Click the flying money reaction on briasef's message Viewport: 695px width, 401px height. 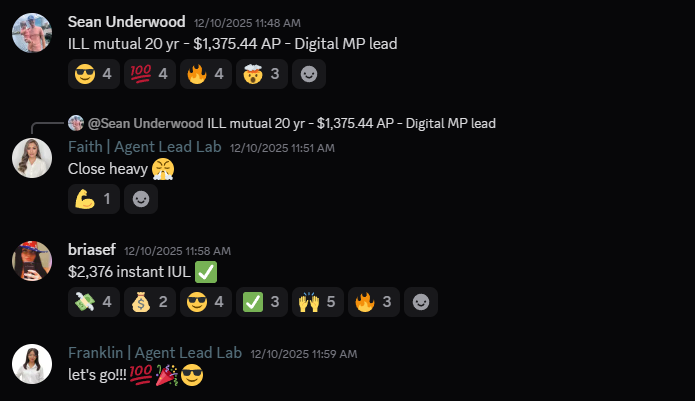tap(94, 302)
